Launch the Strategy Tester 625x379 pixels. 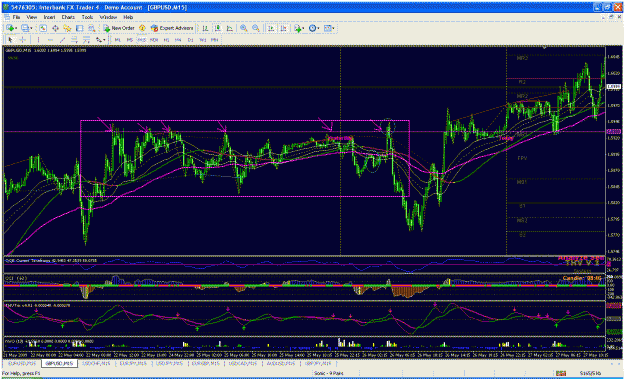tap(91, 28)
